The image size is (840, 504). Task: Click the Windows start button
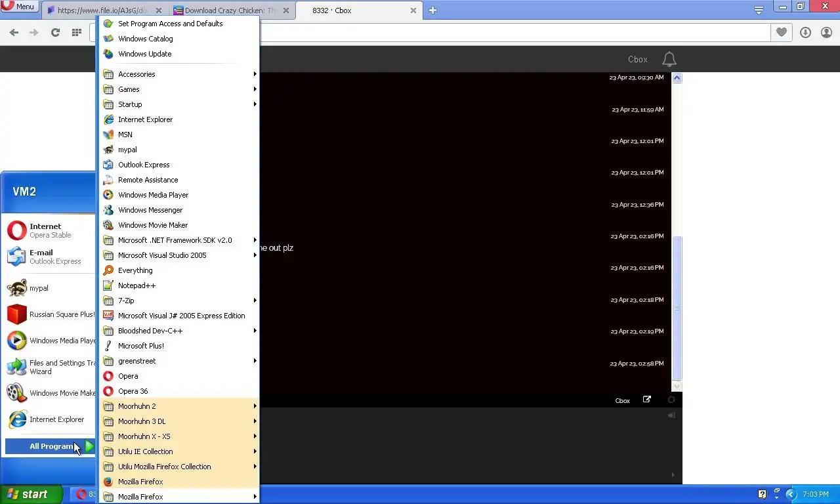point(31,494)
